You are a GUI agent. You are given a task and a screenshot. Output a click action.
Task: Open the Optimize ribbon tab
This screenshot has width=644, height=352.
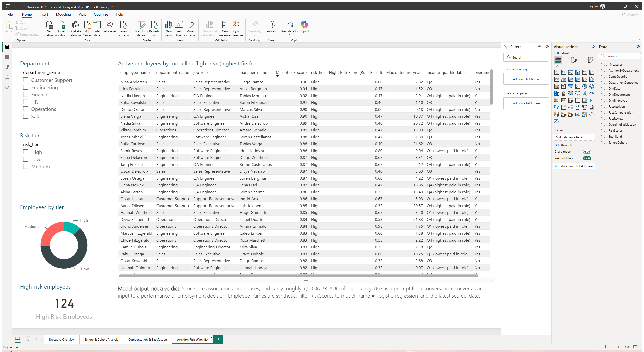tap(101, 14)
